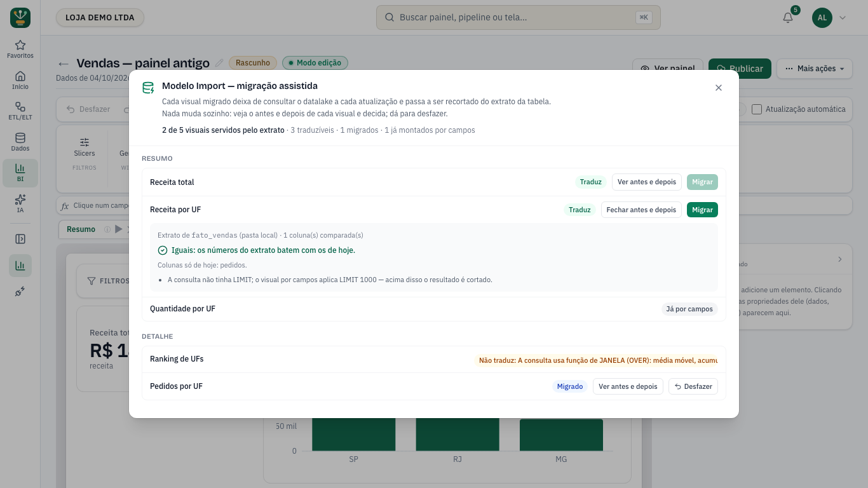The image size is (868, 488).
Task: Close the Modelo Import dialog
Action: point(719,88)
